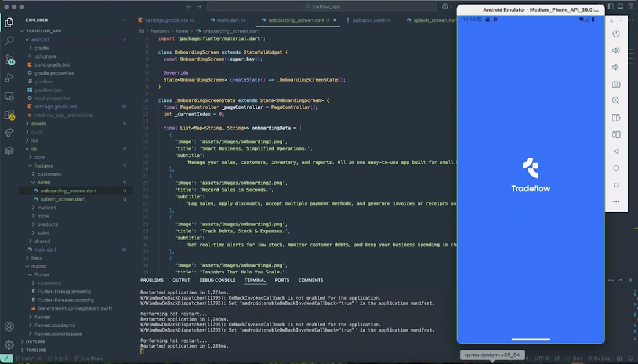Open gradle.properties in the explorer
638x364 pixels.
54,73
